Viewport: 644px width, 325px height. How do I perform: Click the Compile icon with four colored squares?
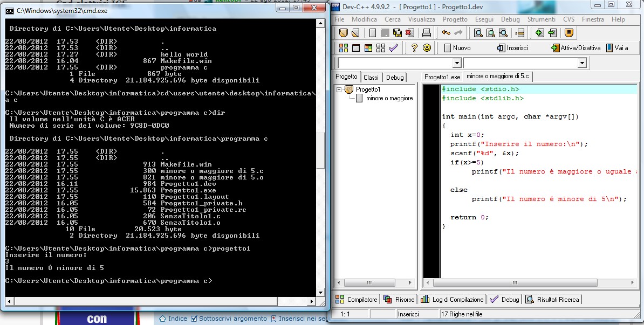click(343, 48)
